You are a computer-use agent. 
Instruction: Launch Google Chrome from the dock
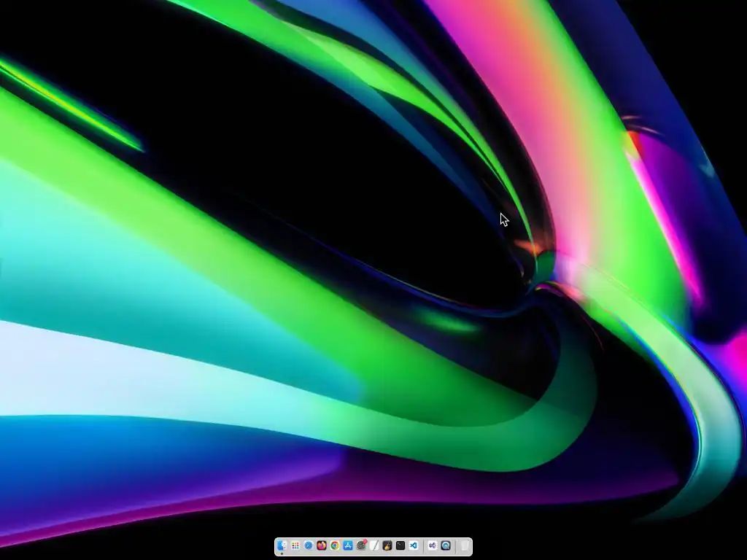[x=335, y=545]
